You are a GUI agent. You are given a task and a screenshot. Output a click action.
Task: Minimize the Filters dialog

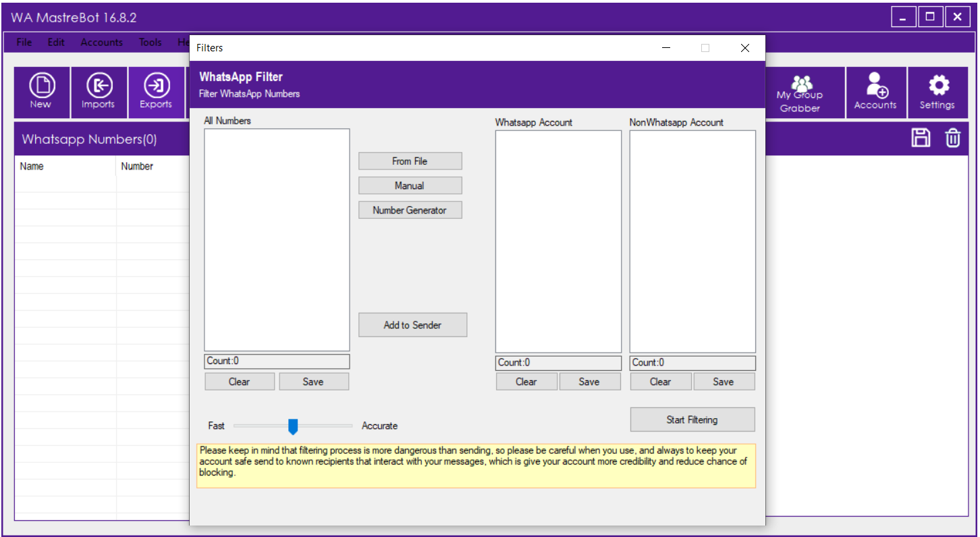pos(666,48)
